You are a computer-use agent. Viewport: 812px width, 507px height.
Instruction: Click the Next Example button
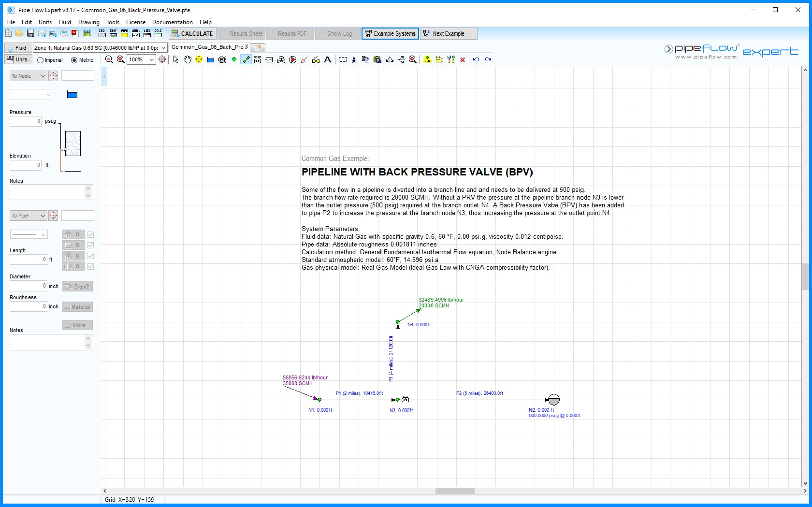tap(449, 33)
